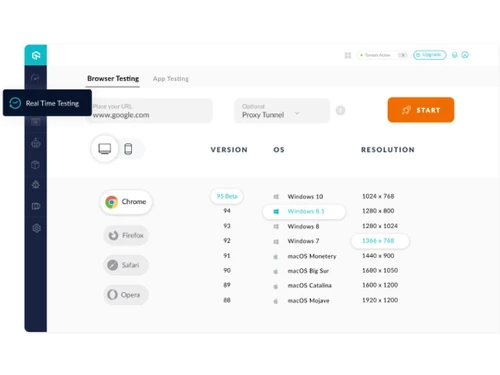Select version 95 Beta
The width and height of the screenshot is (500, 375).
pyautogui.click(x=227, y=196)
